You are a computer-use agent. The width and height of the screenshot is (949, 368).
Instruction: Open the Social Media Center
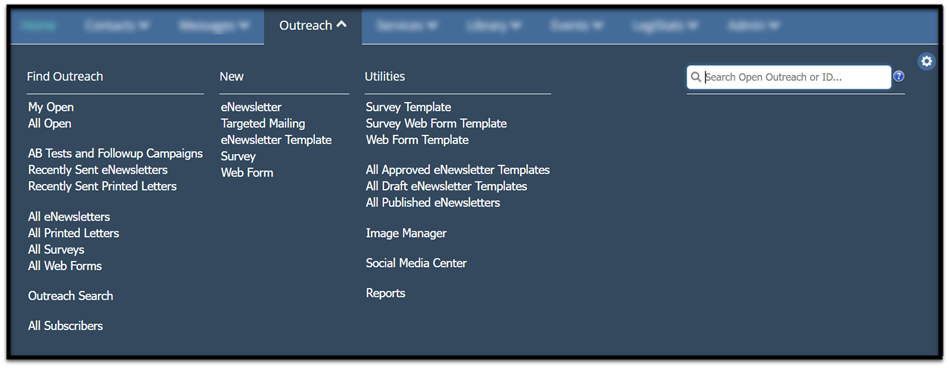[x=416, y=263]
